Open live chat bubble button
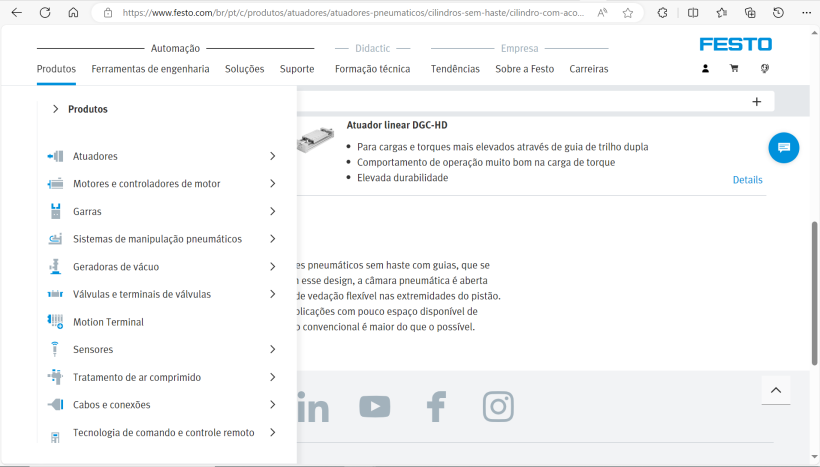 (x=783, y=148)
